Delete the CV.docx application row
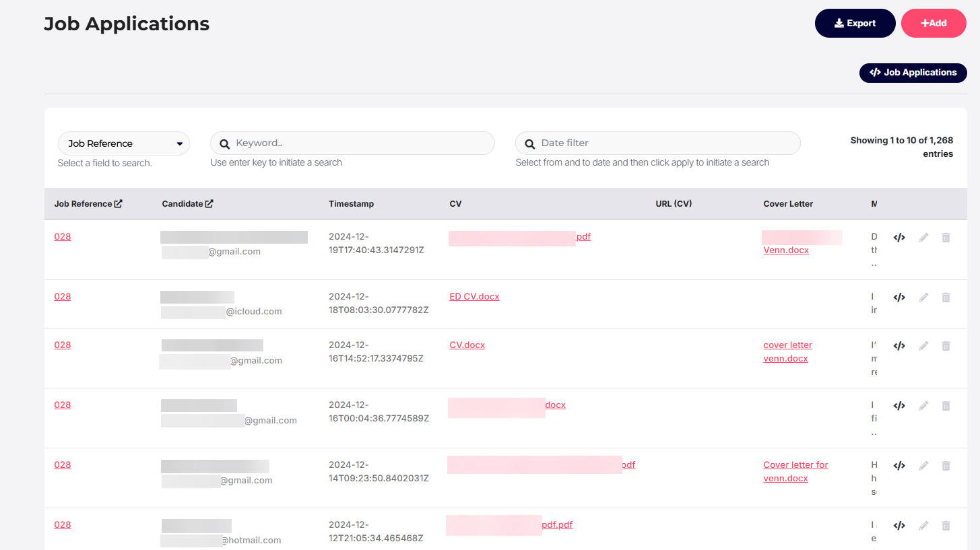The height and width of the screenshot is (550, 980). click(946, 346)
